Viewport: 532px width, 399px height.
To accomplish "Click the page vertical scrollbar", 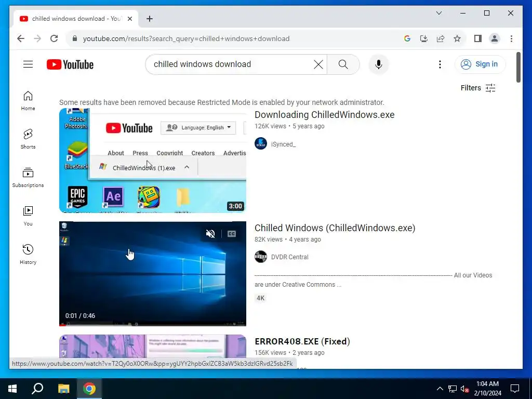I will coord(518,67).
